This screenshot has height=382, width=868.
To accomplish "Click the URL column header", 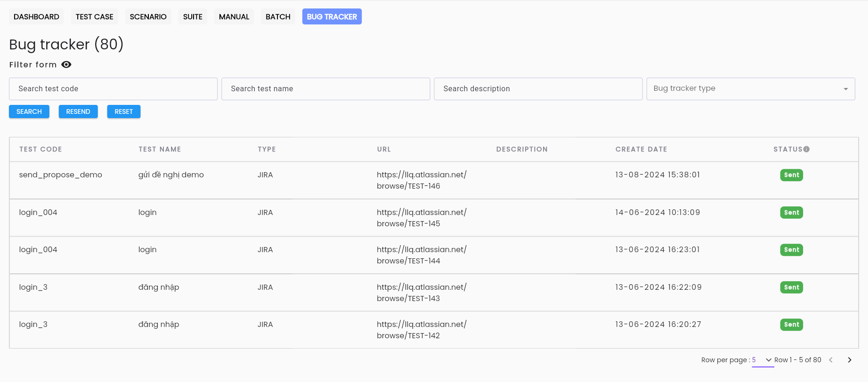I will (384, 149).
